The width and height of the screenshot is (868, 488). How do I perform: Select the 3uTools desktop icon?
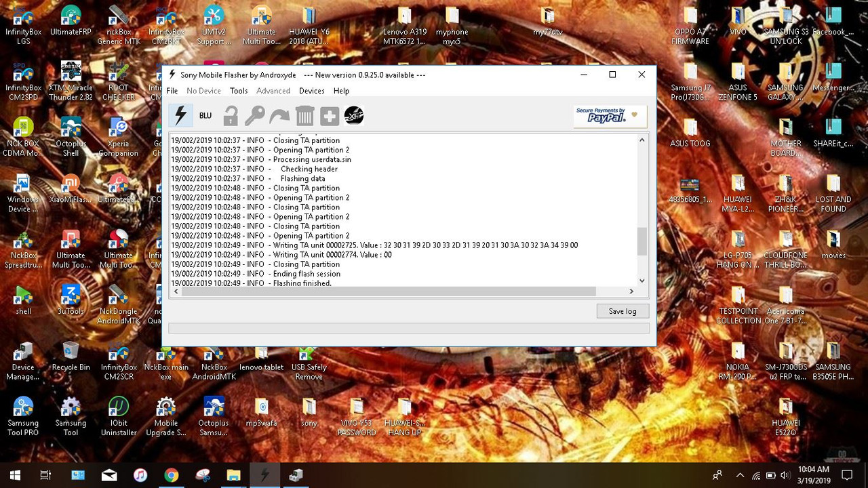(x=71, y=300)
